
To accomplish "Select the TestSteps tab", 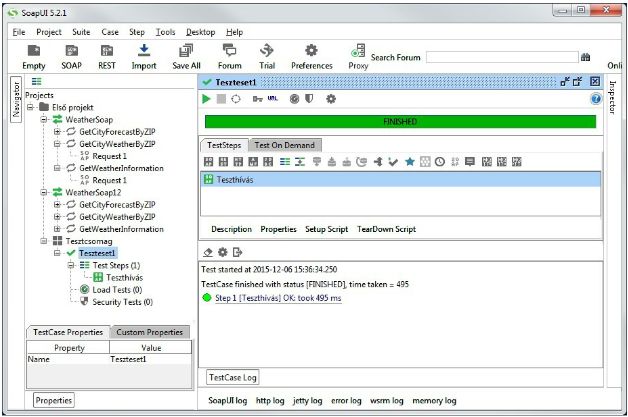I will pyautogui.click(x=224, y=145).
